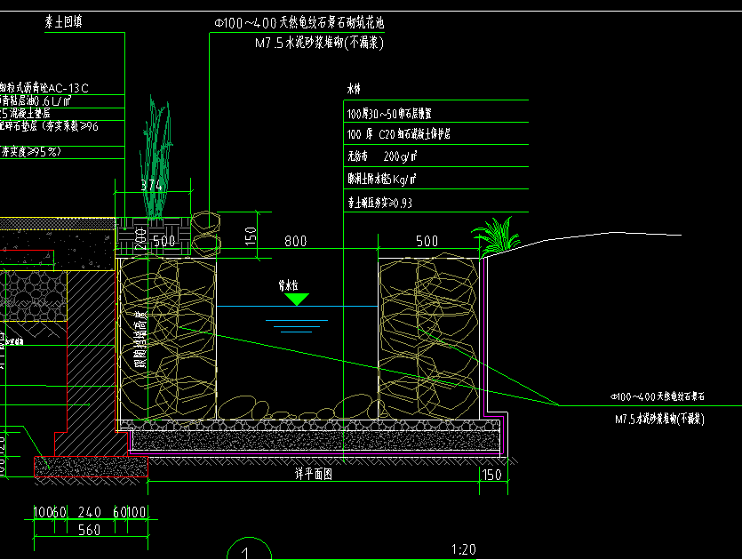The height and width of the screenshot is (560, 742).
Task: Click the '560' overall dimension value
Action: [x=90, y=530]
